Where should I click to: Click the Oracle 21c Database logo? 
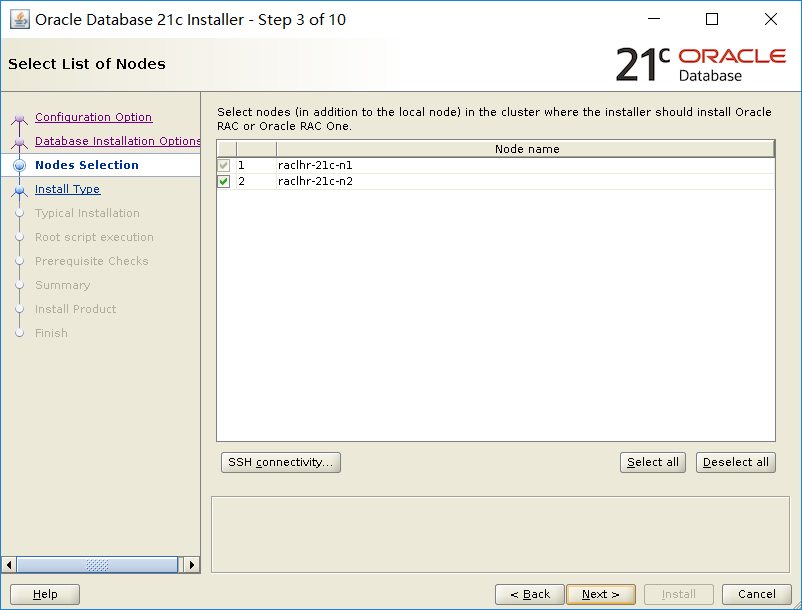701,64
